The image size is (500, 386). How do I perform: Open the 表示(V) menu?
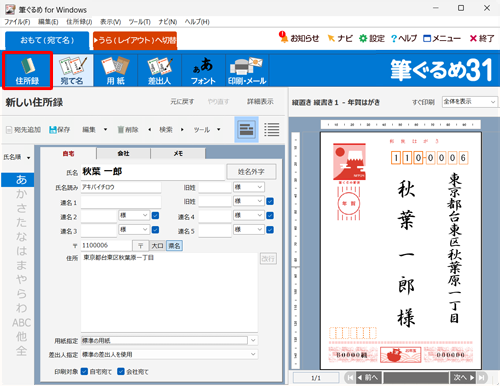(x=111, y=22)
